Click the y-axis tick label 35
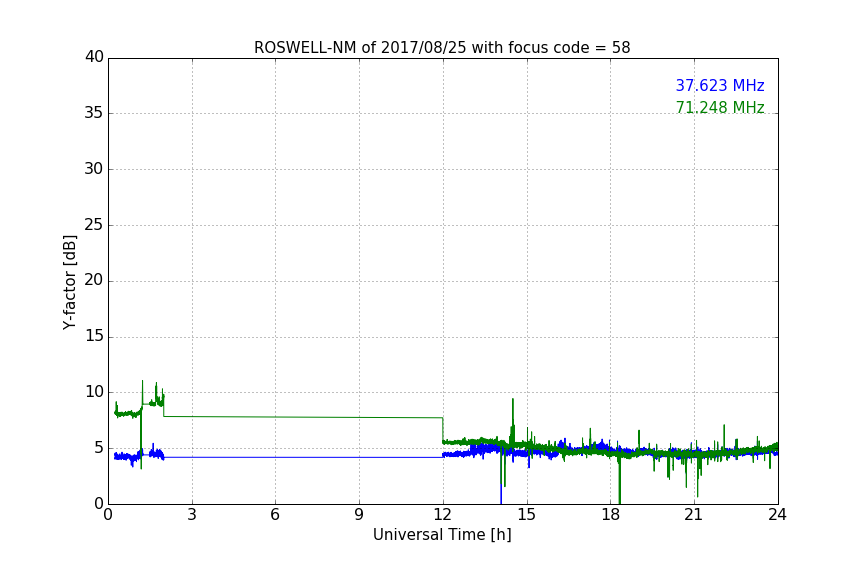864x576 pixels. pos(94,113)
